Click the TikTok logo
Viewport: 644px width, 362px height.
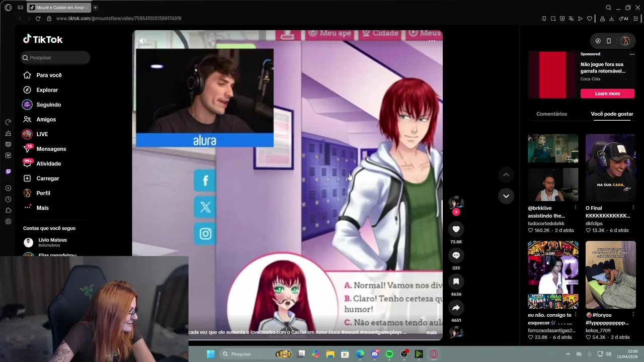click(x=43, y=39)
